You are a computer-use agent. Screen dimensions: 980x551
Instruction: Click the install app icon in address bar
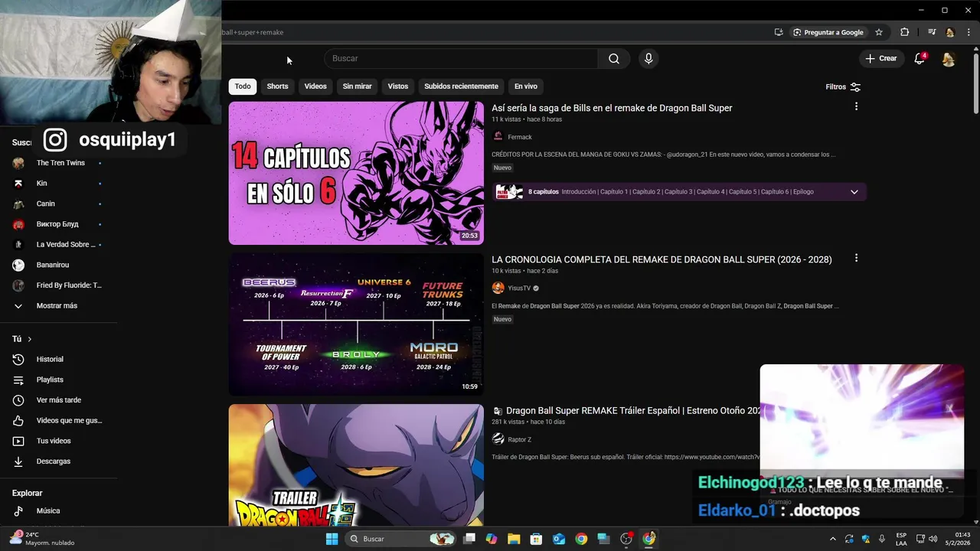pyautogui.click(x=779, y=32)
